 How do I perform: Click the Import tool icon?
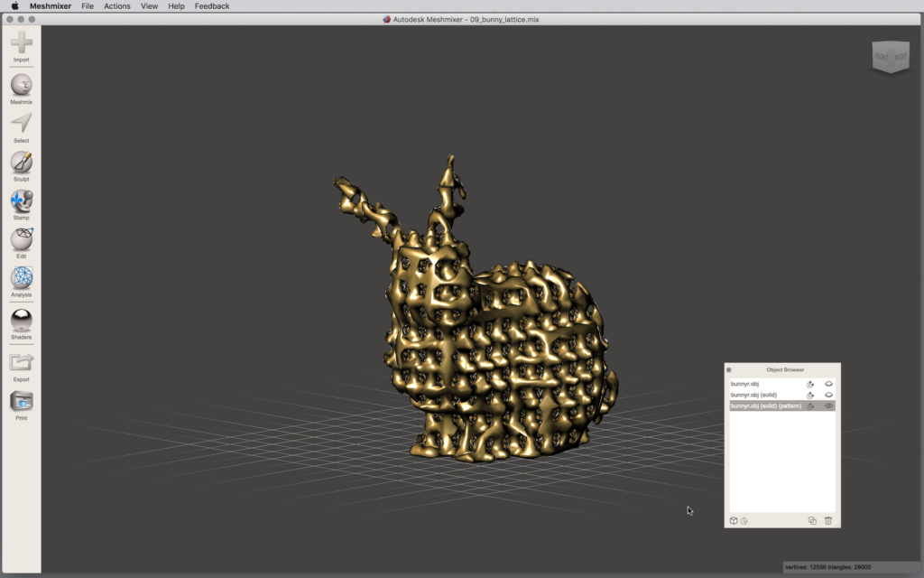coord(22,42)
